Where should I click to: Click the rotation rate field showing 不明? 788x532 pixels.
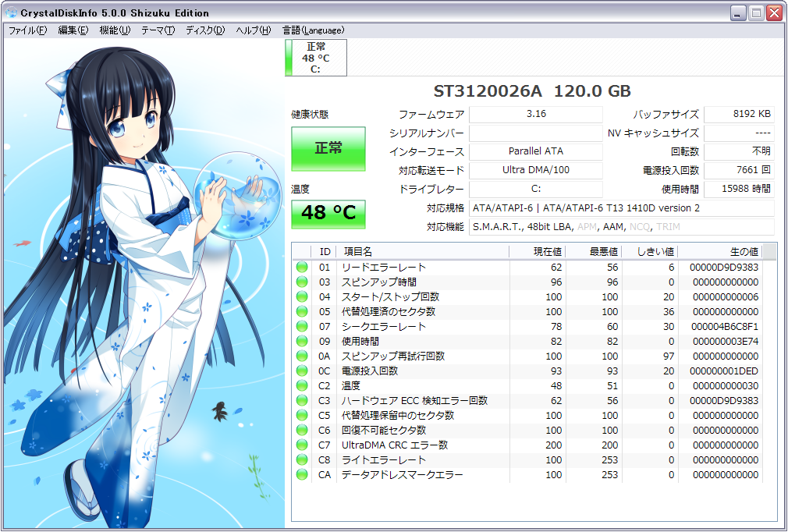pyautogui.click(x=739, y=151)
